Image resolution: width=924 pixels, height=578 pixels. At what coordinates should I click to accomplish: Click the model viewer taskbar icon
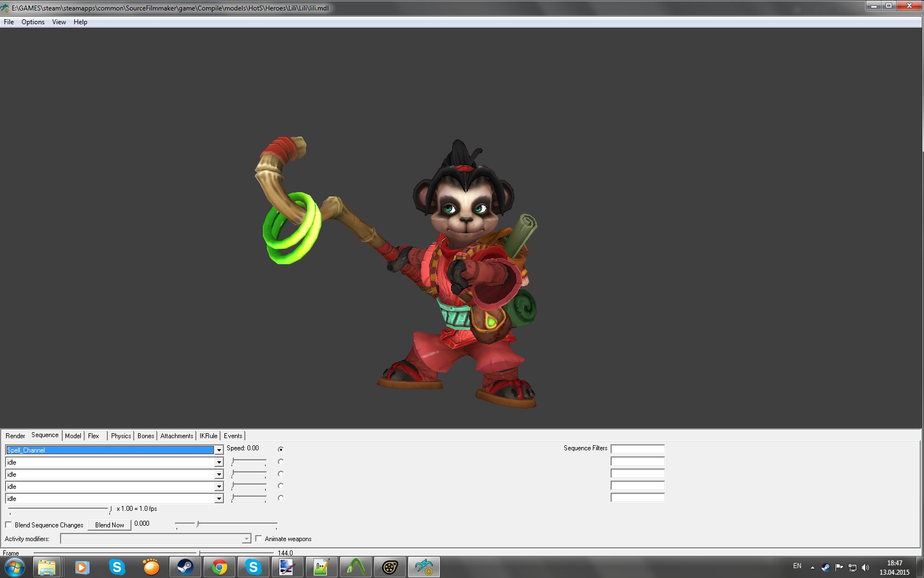pyautogui.click(x=424, y=567)
